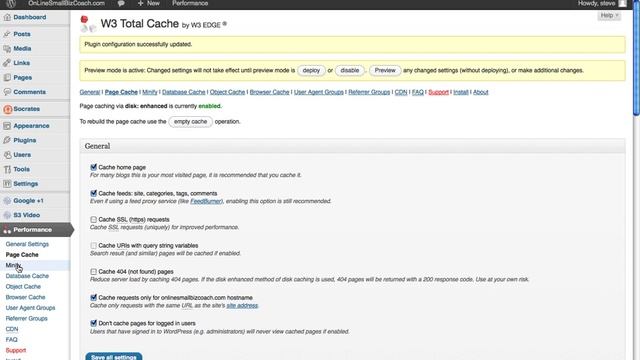Click the empty cache button

pyautogui.click(x=191, y=122)
